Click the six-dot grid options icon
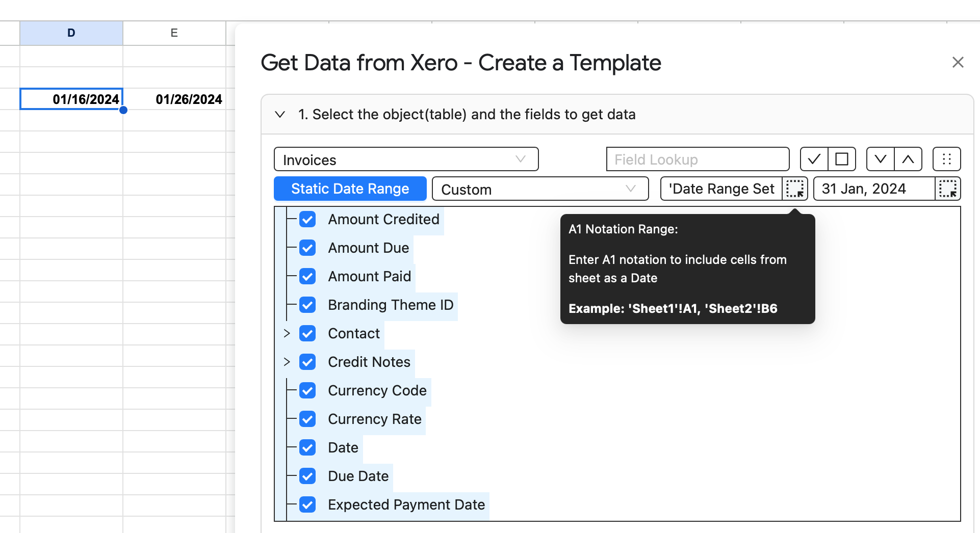Viewport: 980px width, 533px height. click(946, 159)
